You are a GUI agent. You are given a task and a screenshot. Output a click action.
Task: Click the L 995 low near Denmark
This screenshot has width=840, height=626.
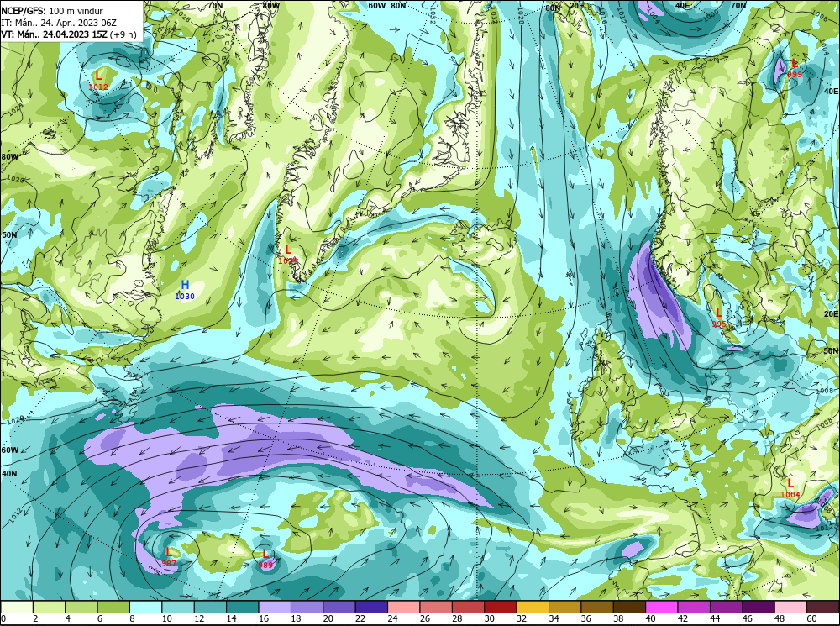(x=719, y=318)
